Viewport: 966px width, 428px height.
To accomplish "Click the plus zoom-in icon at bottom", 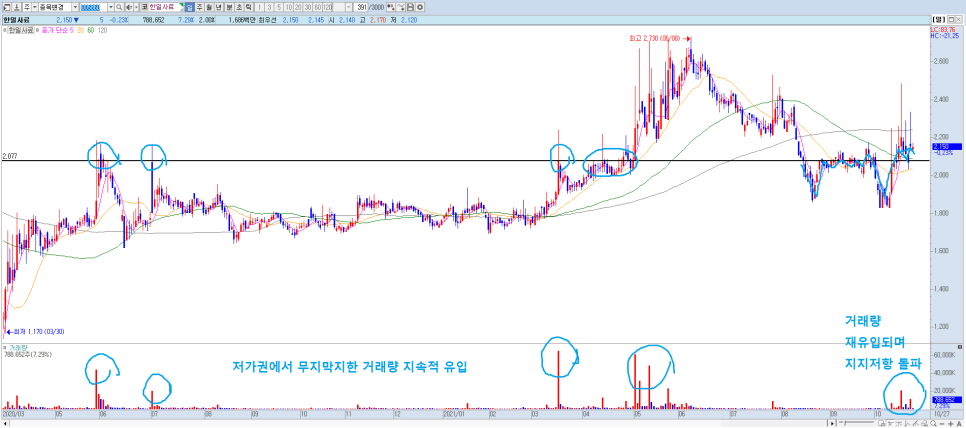I will tap(951, 424).
